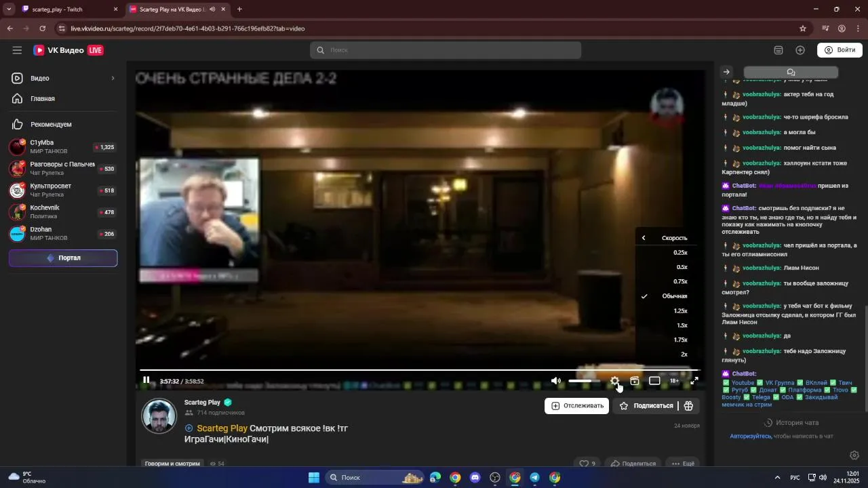Bookmark this page star icon
Screen dimensions: 868x488
pyautogui.click(x=803, y=28)
